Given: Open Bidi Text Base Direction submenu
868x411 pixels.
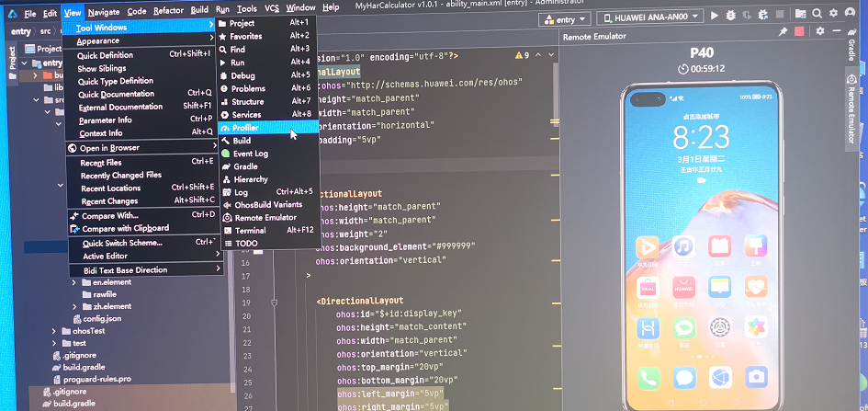Looking at the screenshot, I should pos(146,269).
